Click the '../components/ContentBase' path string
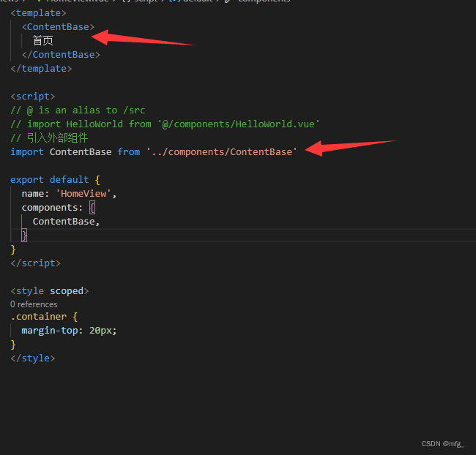Viewport: 476px width, 455px height. 222,152
